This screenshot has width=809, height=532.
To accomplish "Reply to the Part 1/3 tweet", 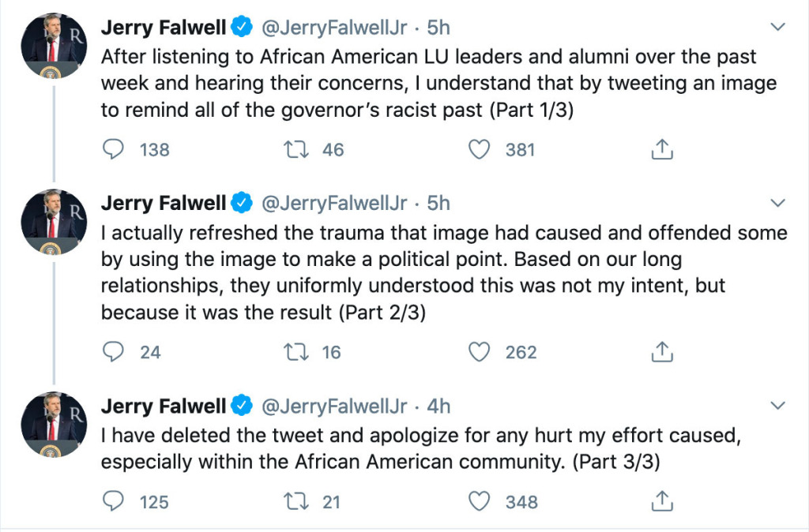I will click(113, 148).
